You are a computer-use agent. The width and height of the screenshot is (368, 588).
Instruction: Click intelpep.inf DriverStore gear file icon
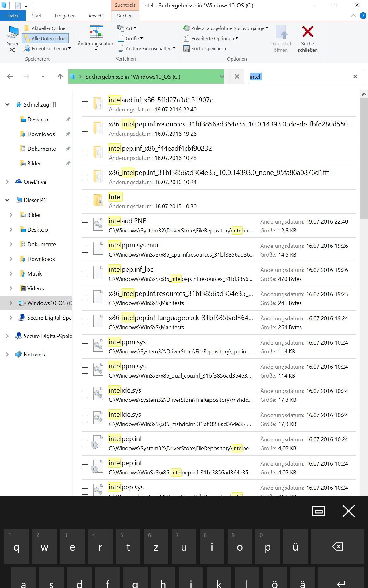click(97, 443)
